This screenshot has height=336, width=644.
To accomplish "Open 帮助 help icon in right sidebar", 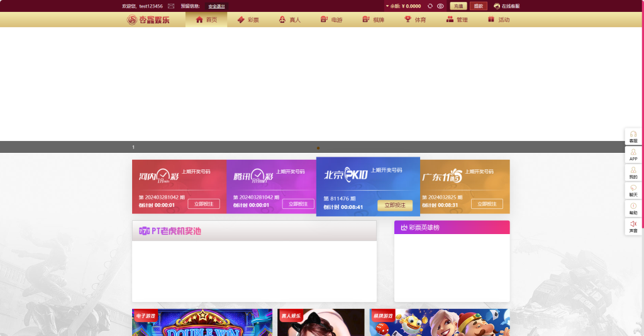I will [x=633, y=209].
